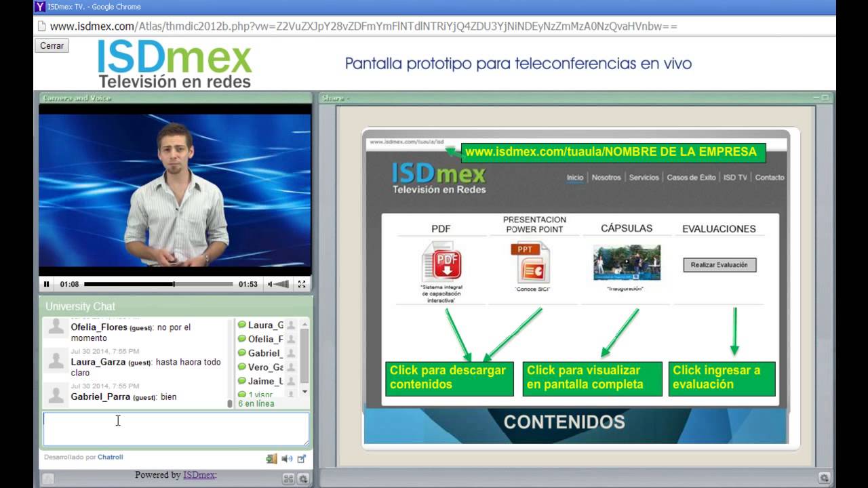Open settings gear at Share panel bottom
This screenshot has height=488, width=868.
tap(824, 478)
